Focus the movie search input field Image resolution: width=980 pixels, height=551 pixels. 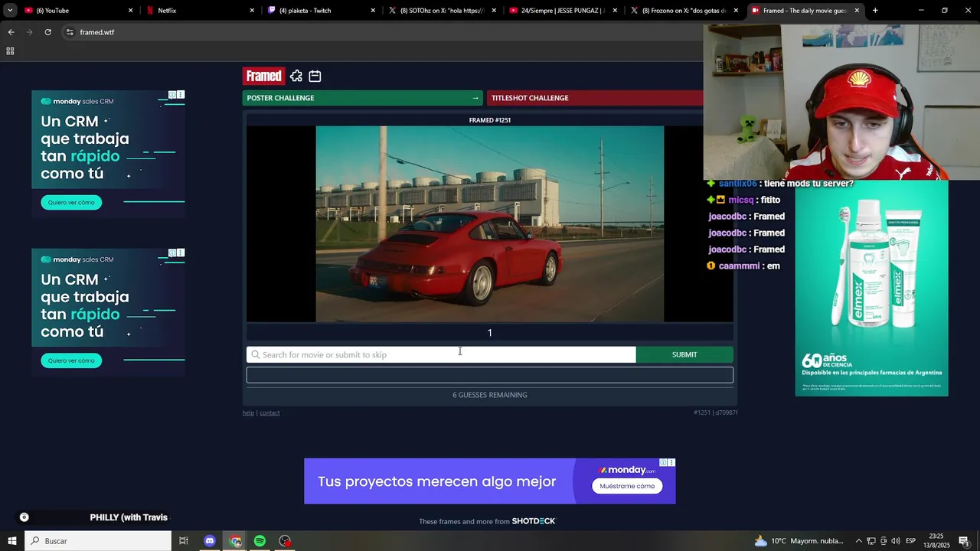[x=441, y=354]
